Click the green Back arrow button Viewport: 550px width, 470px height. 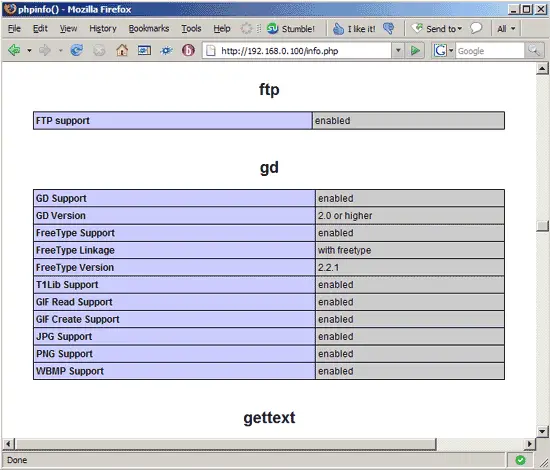click(14, 51)
